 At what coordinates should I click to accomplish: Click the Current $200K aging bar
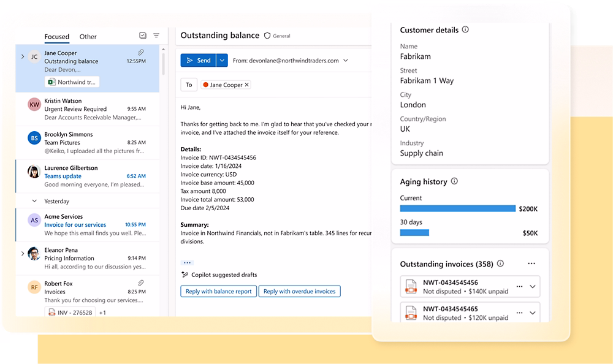[458, 209]
